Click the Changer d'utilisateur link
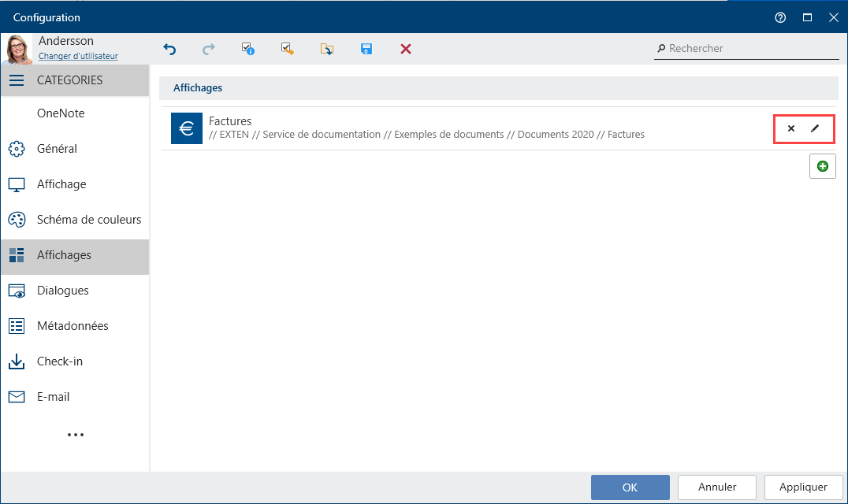Screen dimensions: 848x504 [x=78, y=56]
